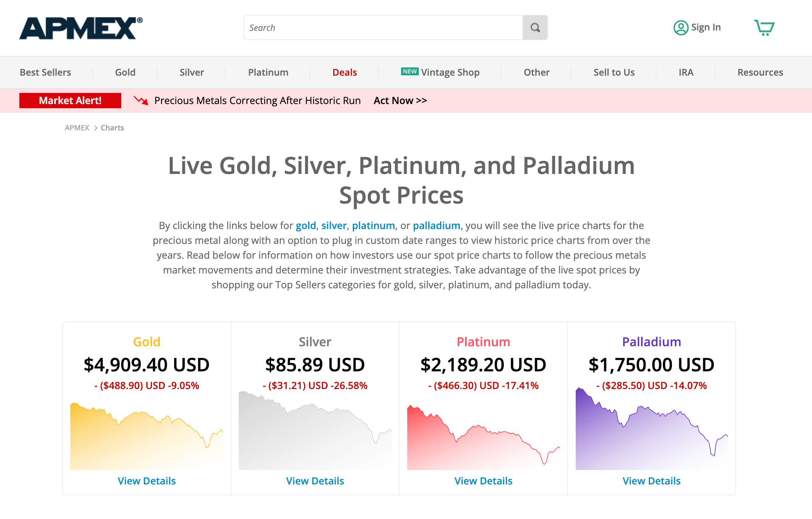Follow the palladium link in the paragraph
The image size is (812, 519).
point(436,225)
